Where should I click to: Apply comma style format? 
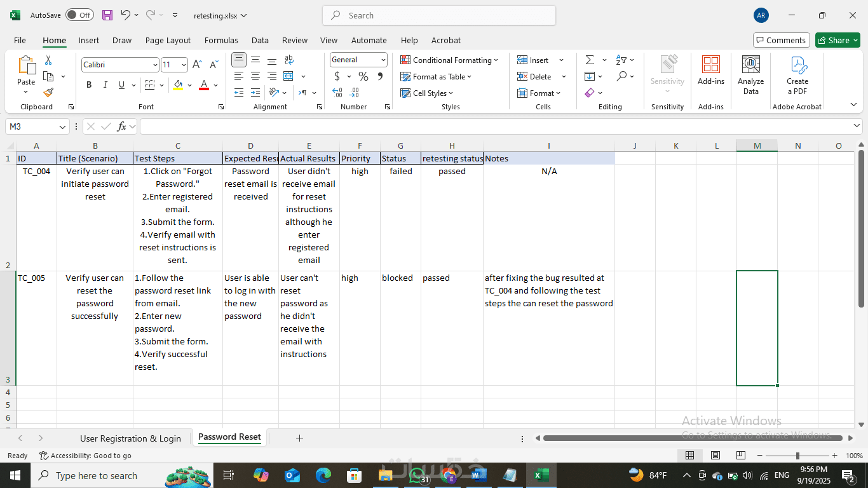380,76
